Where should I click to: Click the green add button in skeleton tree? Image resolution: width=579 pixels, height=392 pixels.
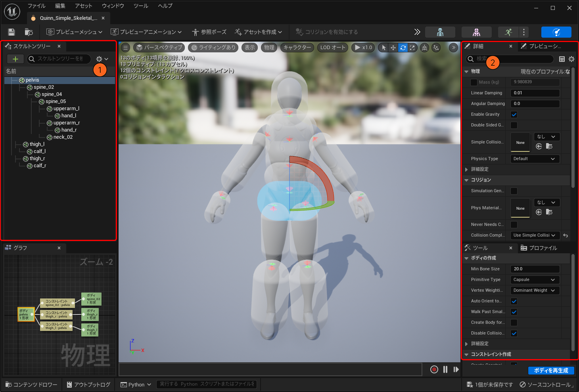[x=15, y=59]
